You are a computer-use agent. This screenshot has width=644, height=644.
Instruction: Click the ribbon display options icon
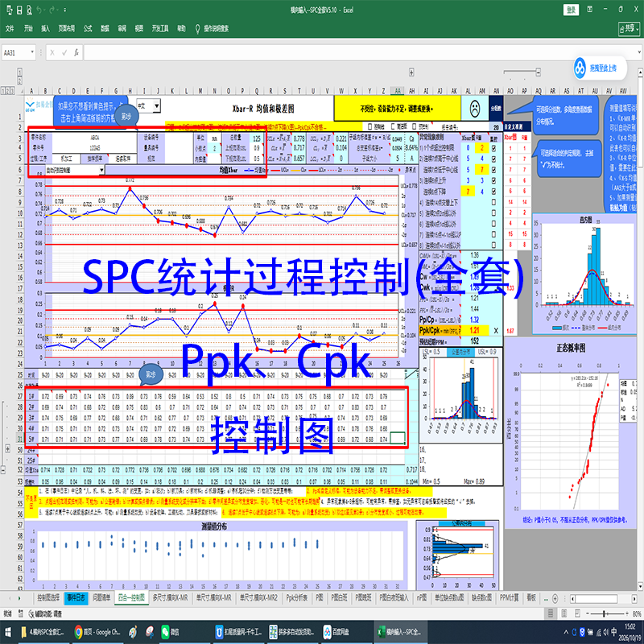point(590,10)
